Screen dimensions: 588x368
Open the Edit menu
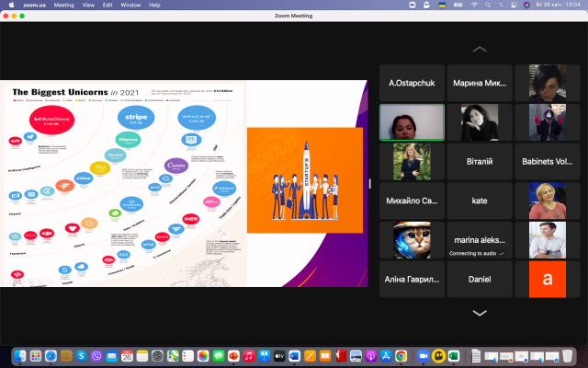107,5
